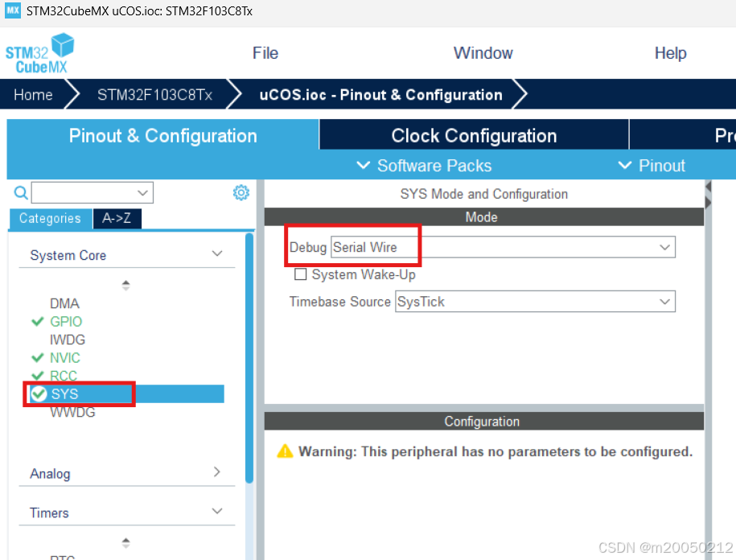Click the Configuration section header
736x560 pixels.
pos(484,421)
